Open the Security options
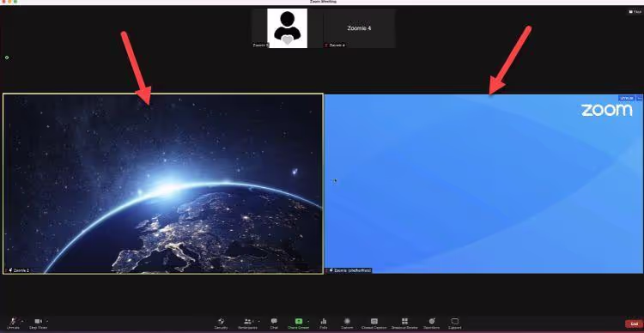The image size is (644, 333). coord(221,324)
